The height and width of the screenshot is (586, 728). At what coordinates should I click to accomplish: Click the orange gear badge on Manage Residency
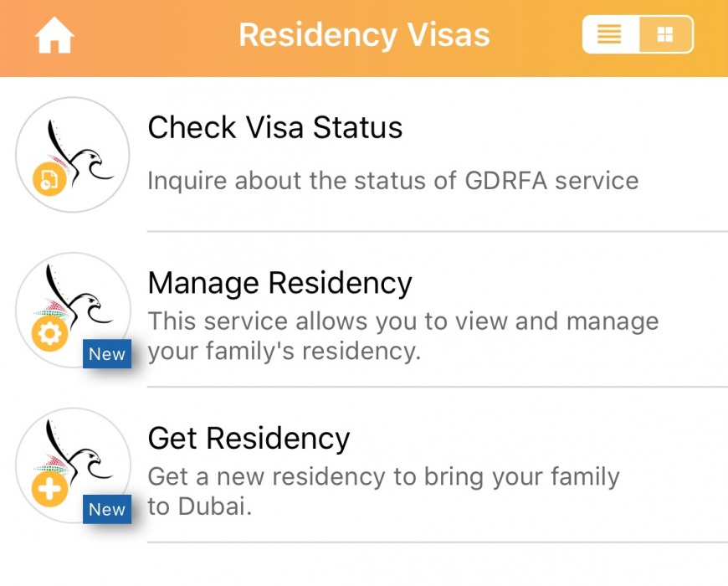pyautogui.click(x=48, y=334)
